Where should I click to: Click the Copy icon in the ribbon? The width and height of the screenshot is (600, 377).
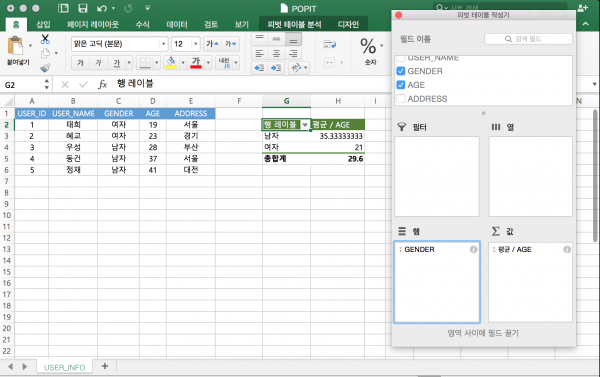pyautogui.click(x=46, y=53)
